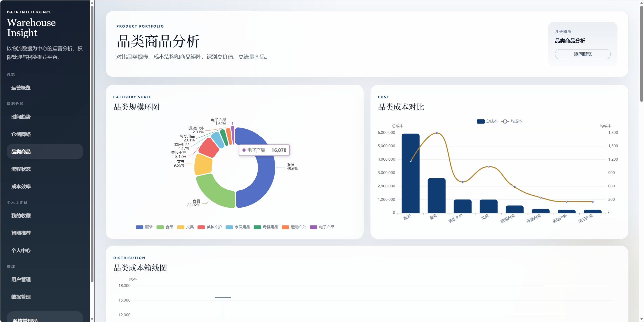
Task: Click 家居用品 light-blue legend marker
Action: pyautogui.click(x=229, y=227)
